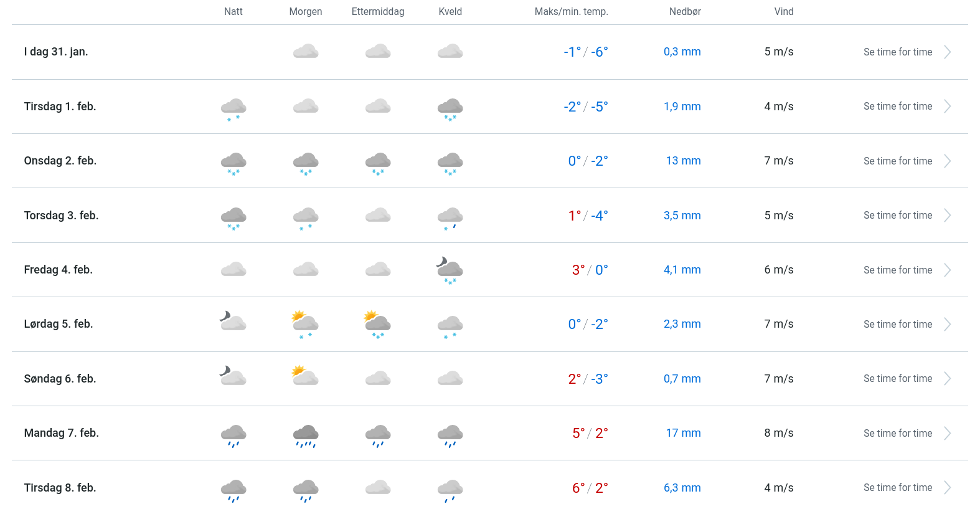Viewport: 980px width, 514px height.
Task: Click Søndag 6. feb. morning partly sunny icon
Action: coord(305,376)
